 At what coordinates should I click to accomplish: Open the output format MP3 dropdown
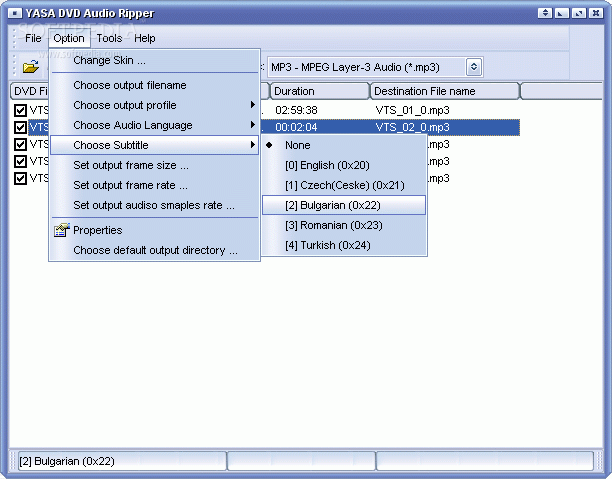click(474, 67)
